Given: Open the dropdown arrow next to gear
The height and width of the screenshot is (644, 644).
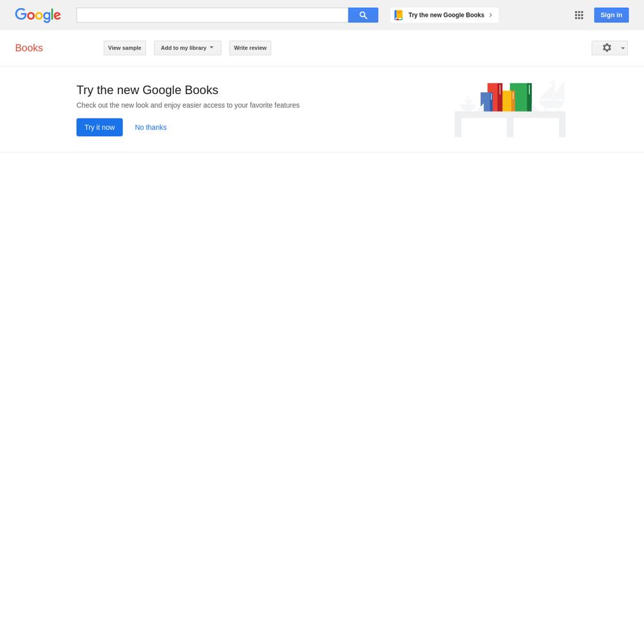Looking at the screenshot, I should click(623, 48).
